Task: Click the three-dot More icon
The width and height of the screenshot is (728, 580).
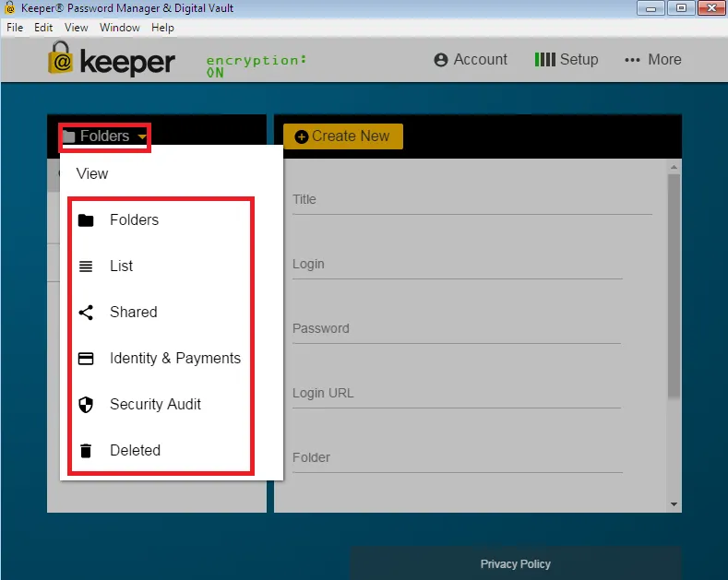Action: 632,60
